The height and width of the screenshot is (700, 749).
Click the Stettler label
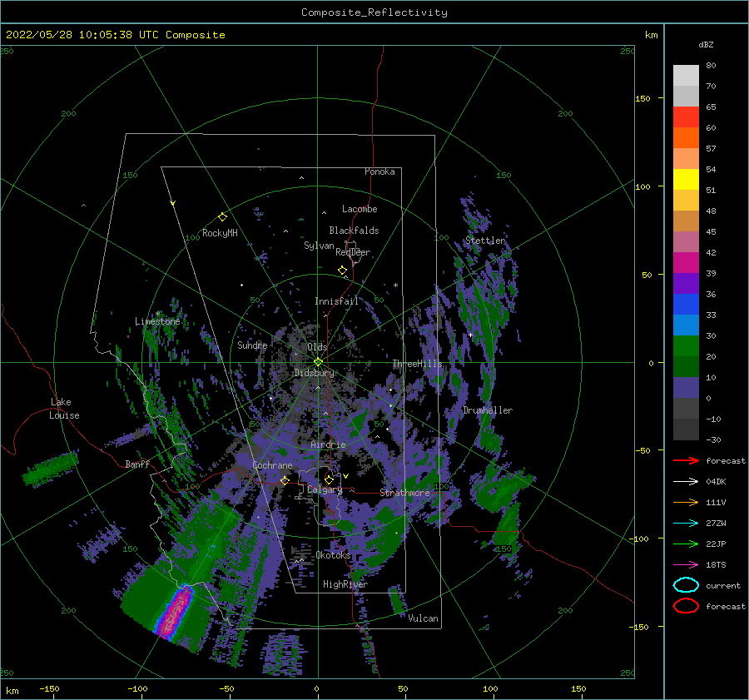tap(485, 241)
